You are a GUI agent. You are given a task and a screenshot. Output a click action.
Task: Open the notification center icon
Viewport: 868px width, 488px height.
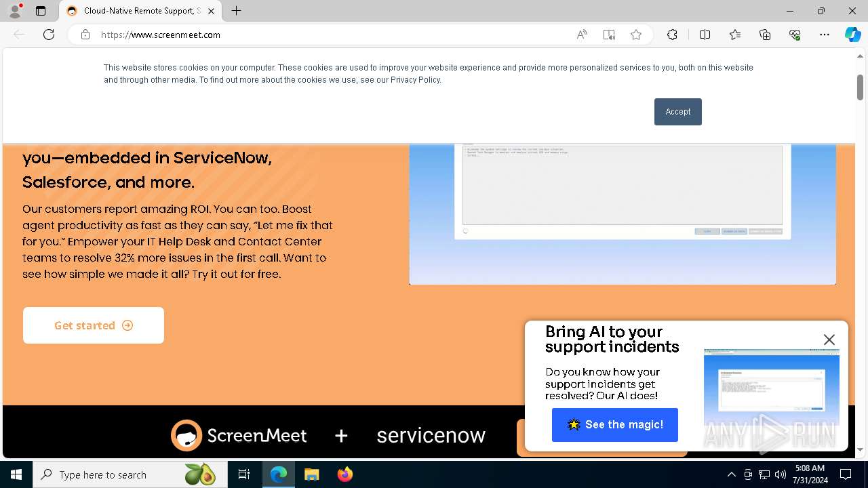[x=846, y=474]
